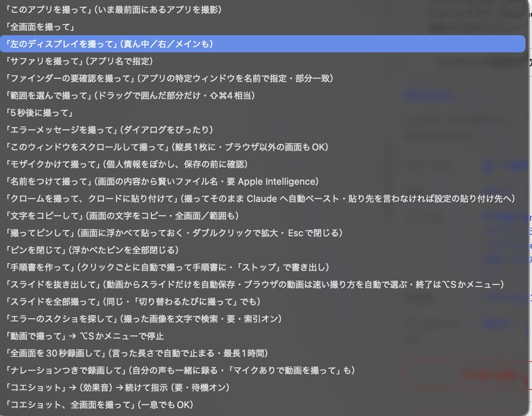The height and width of the screenshot is (416, 532).
Task: Click 「全画面を30秒録画して」 item
Action: point(263,353)
